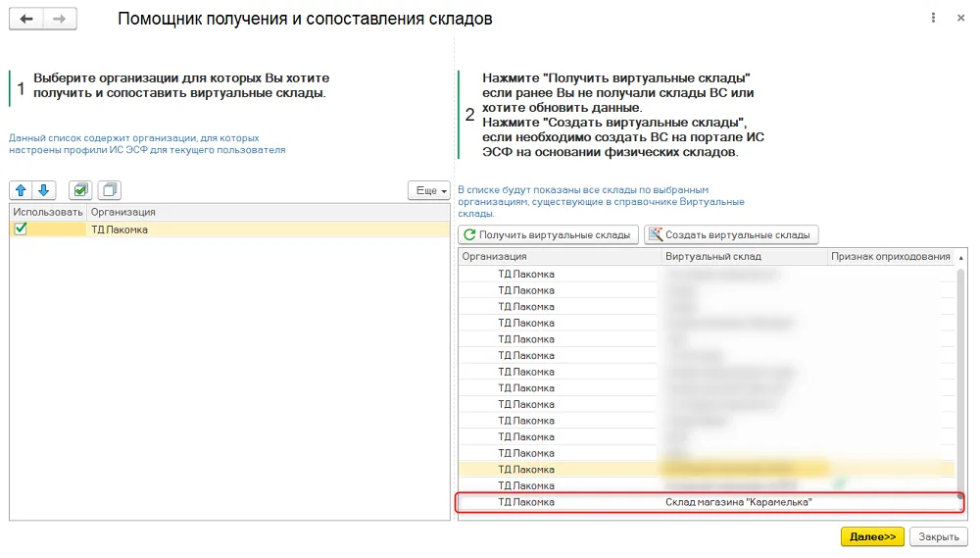The width and height of the screenshot is (980, 558).
Task: Check all organizations icon
Action: (80, 190)
